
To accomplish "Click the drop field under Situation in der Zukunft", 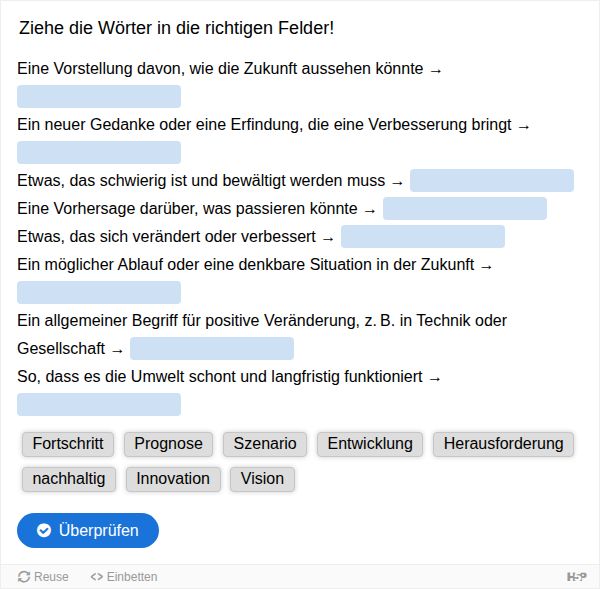I will pos(99,292).
